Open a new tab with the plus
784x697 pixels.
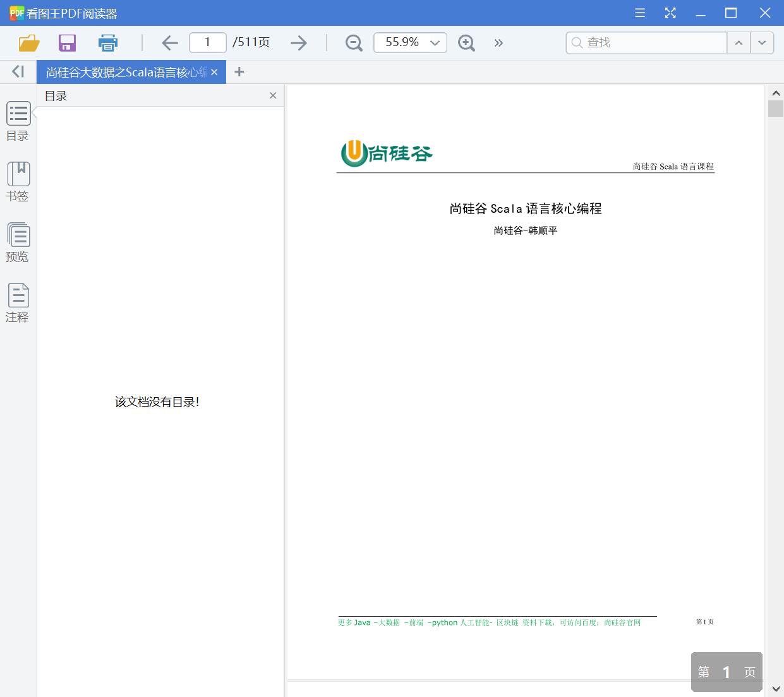[x=239, y=71]
